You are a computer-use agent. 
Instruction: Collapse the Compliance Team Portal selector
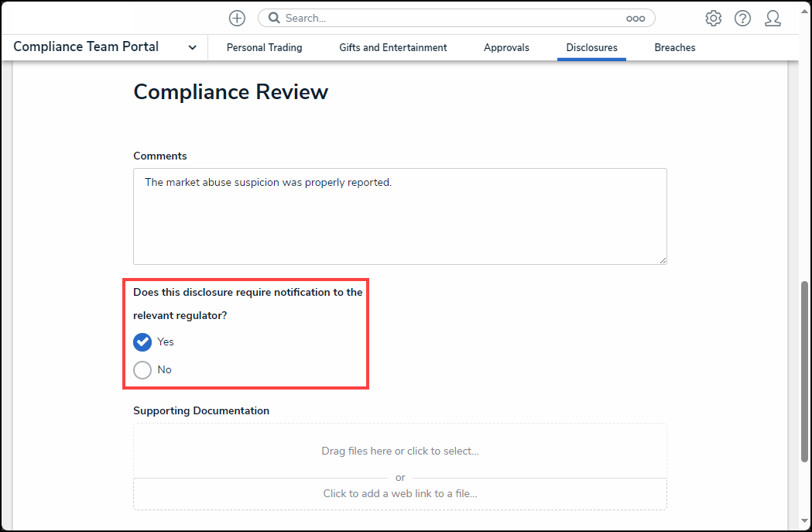pos(192,46)
